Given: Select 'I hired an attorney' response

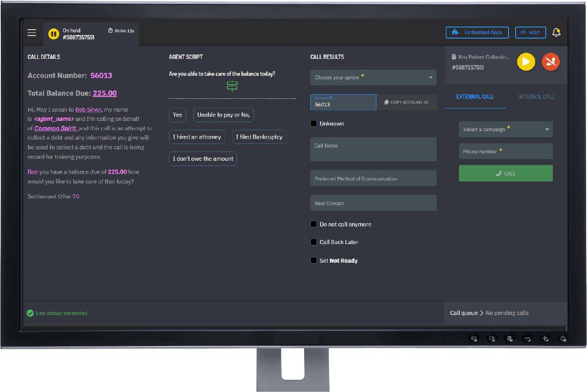Looking at the screenshot, I should point(197,137).
